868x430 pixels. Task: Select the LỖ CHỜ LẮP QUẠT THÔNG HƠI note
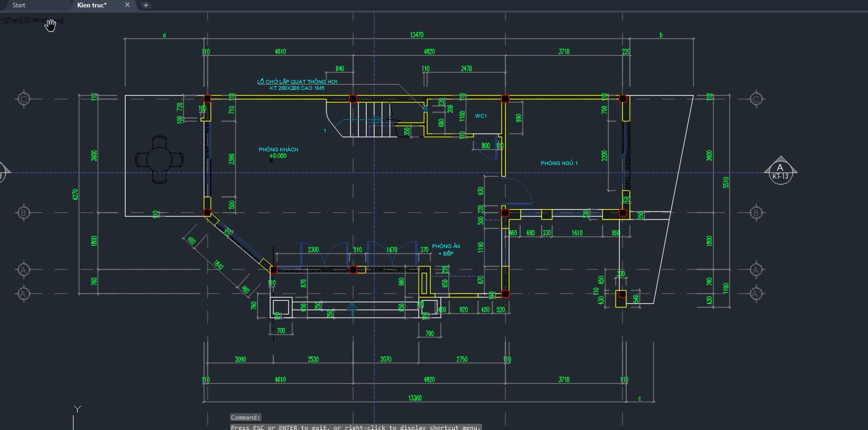pos(297,81)
